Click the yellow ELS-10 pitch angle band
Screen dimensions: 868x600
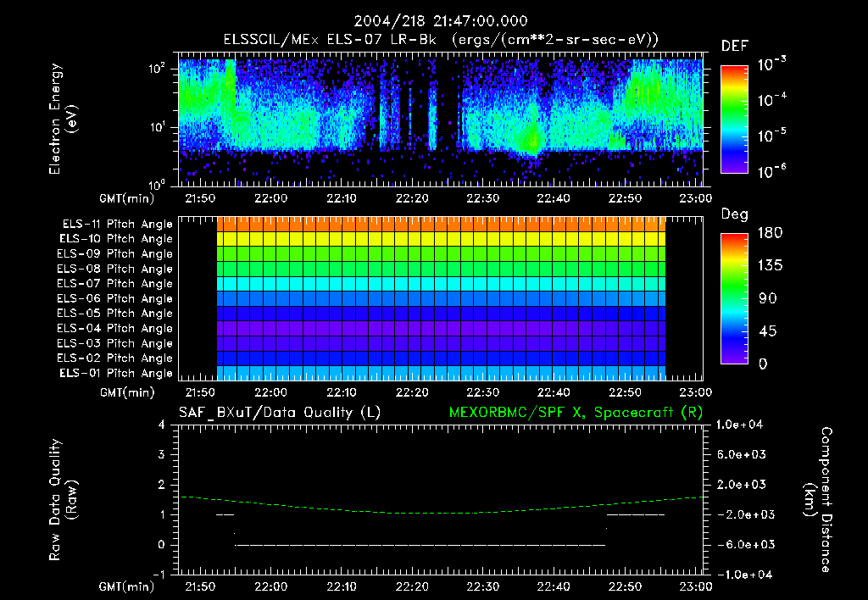441,239
